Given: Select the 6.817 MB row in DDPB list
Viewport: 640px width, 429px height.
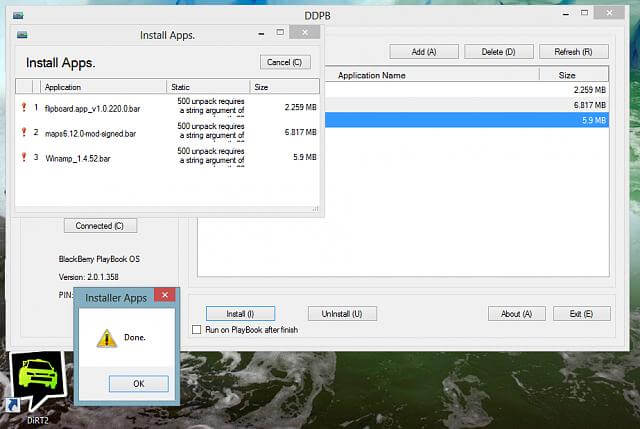Looking at the screenshot, I should pyautogui.click(x=467, y=105).
